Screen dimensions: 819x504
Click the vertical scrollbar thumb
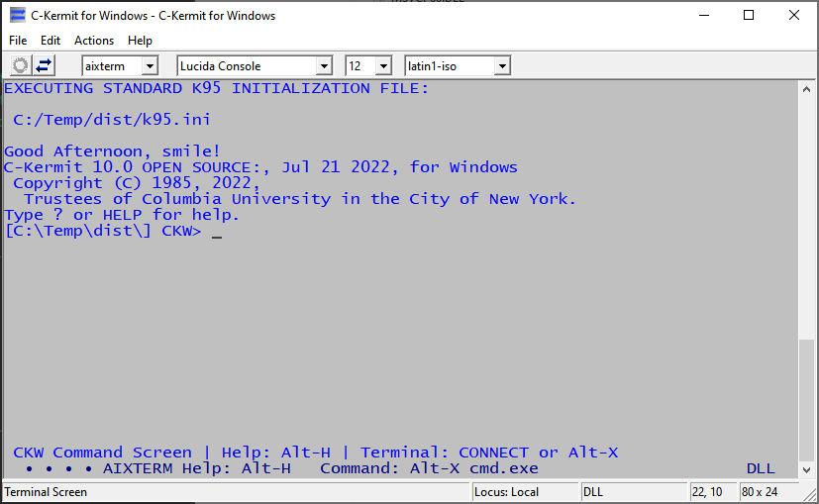point(806,401)
